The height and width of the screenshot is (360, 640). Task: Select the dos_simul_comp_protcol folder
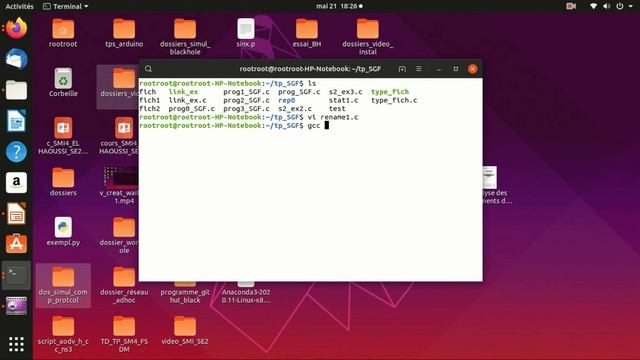coord(63,285)
